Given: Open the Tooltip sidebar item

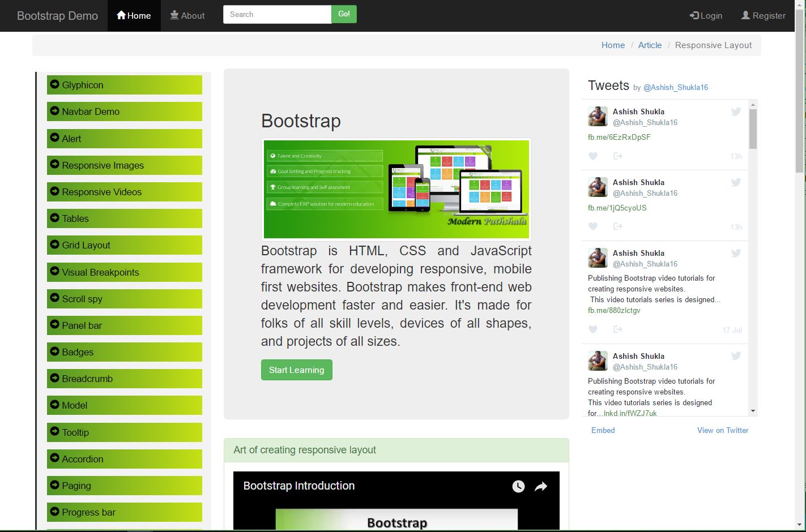Looking at the screenshot, I should [x=125, y=432].
